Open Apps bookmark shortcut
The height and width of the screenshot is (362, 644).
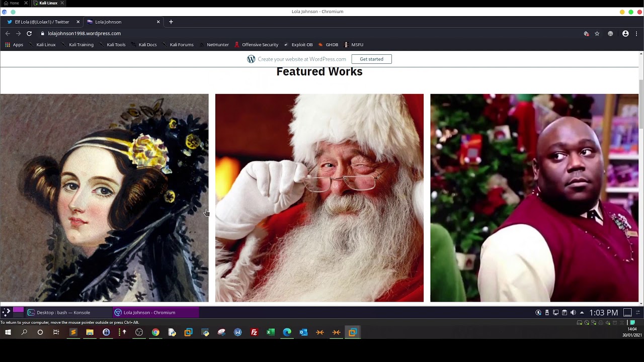click(14, 45)
